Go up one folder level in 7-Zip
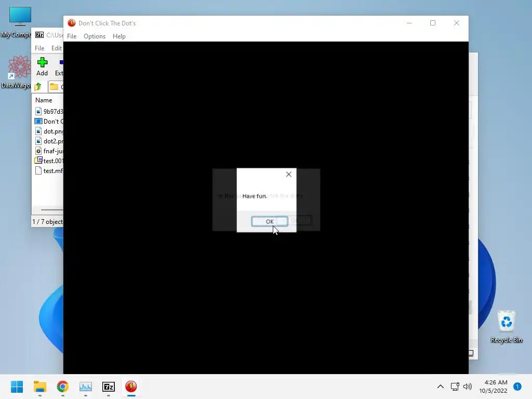This screenshot has height=399, width=532. 38,87
